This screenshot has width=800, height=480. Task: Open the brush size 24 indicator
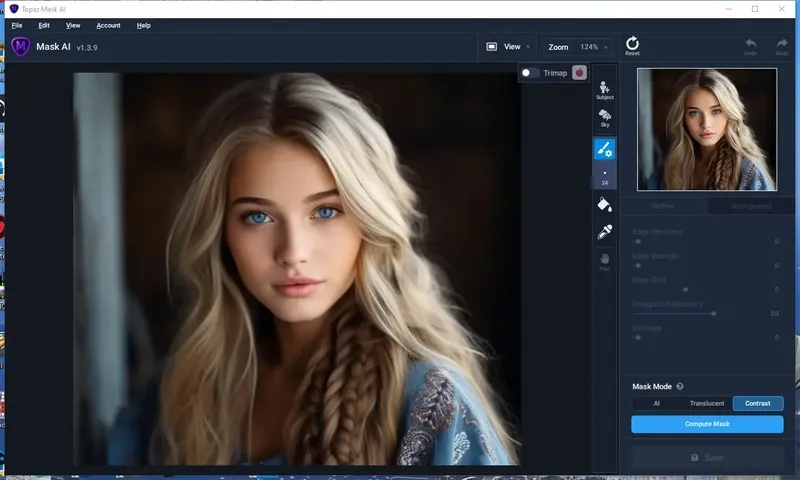pyautogui.click(x=605, y=176)
